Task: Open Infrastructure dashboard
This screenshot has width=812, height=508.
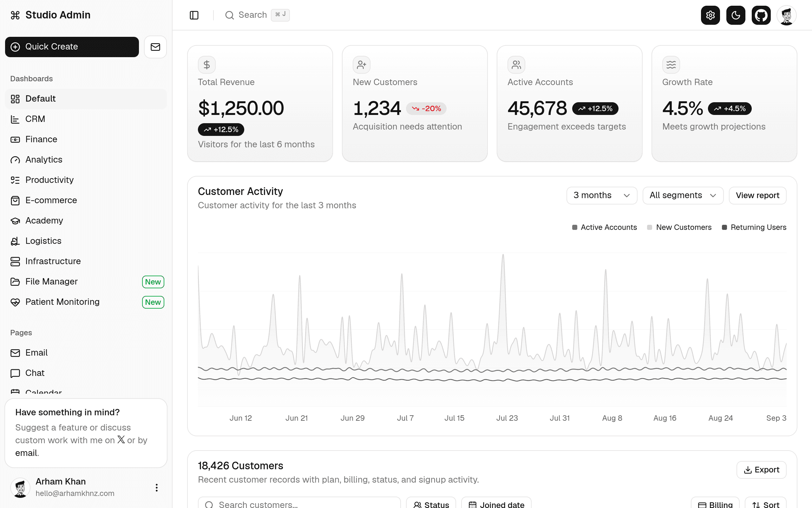Action: pos(86,261)
